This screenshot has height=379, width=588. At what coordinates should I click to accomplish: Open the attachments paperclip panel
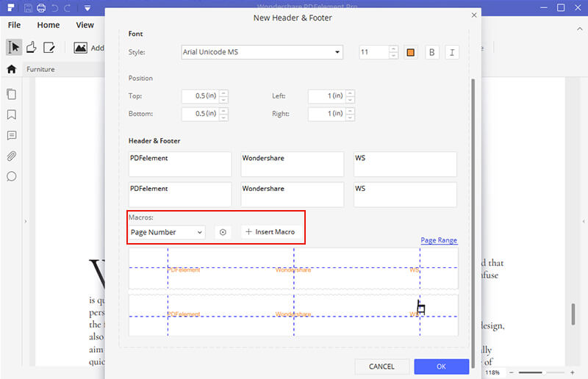(12, 156)
